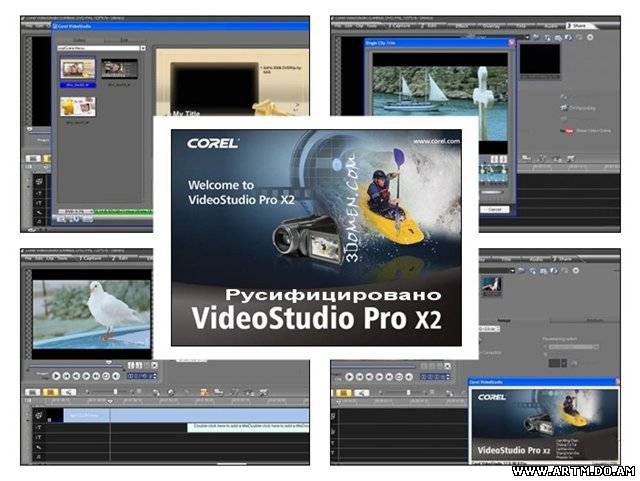Screen dimensions: 640x481
Task: Click the Load Media folder icon in sailboat screenshot
Action: 536,37
